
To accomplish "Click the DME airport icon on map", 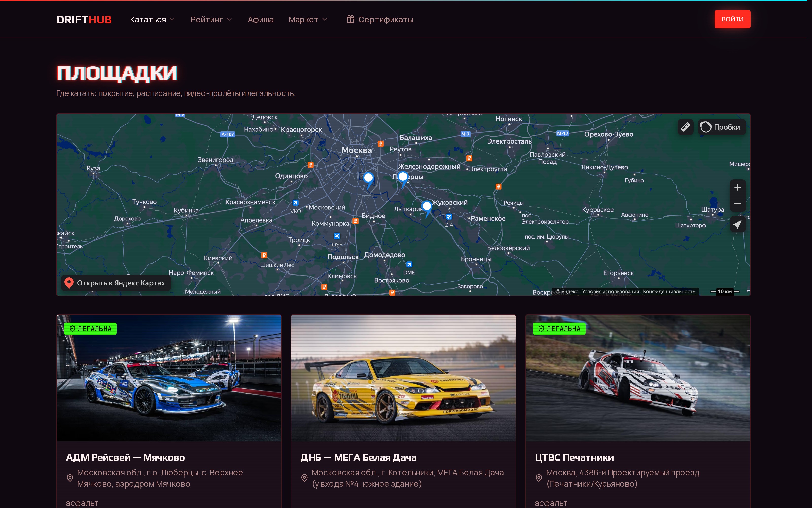I will (x=409, y=264).
